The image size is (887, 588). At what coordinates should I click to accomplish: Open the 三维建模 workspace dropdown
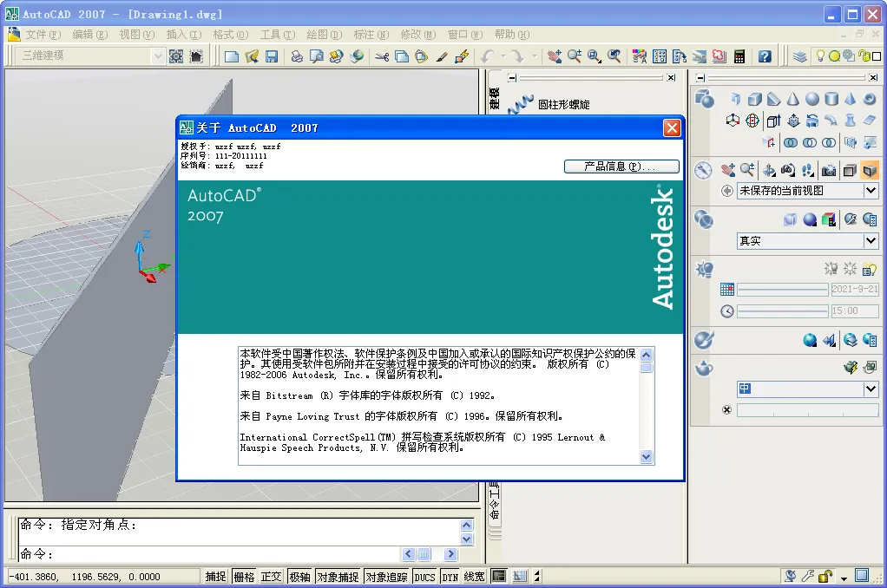(x=159, y=56)
